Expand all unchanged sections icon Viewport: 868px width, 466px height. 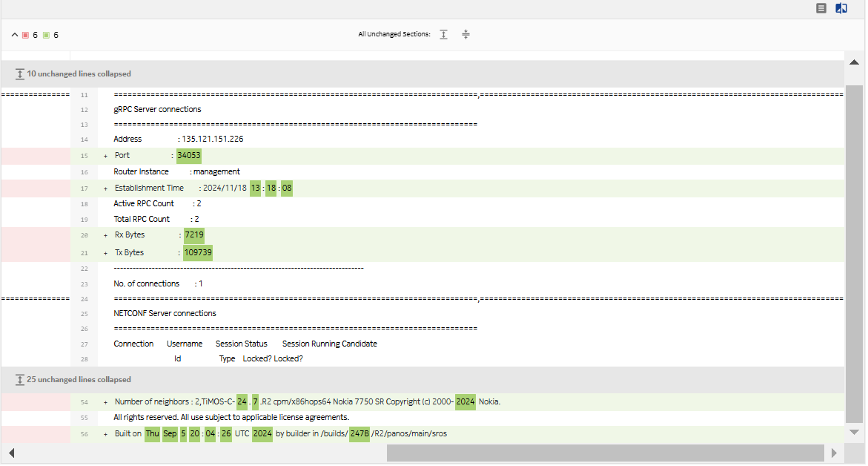tap(443, 34)
